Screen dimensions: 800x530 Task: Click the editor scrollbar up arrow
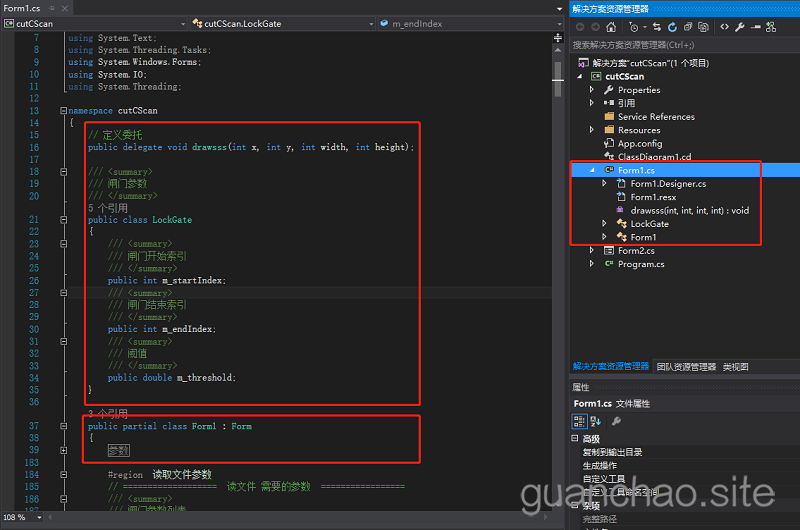point(558,50)
